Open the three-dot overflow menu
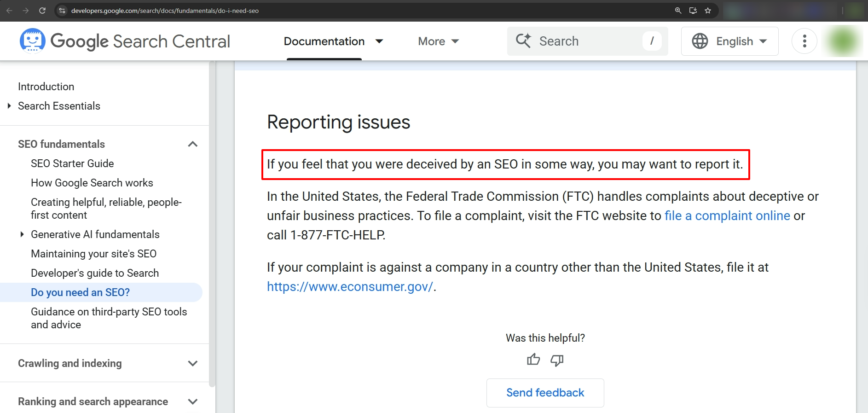 804,41
